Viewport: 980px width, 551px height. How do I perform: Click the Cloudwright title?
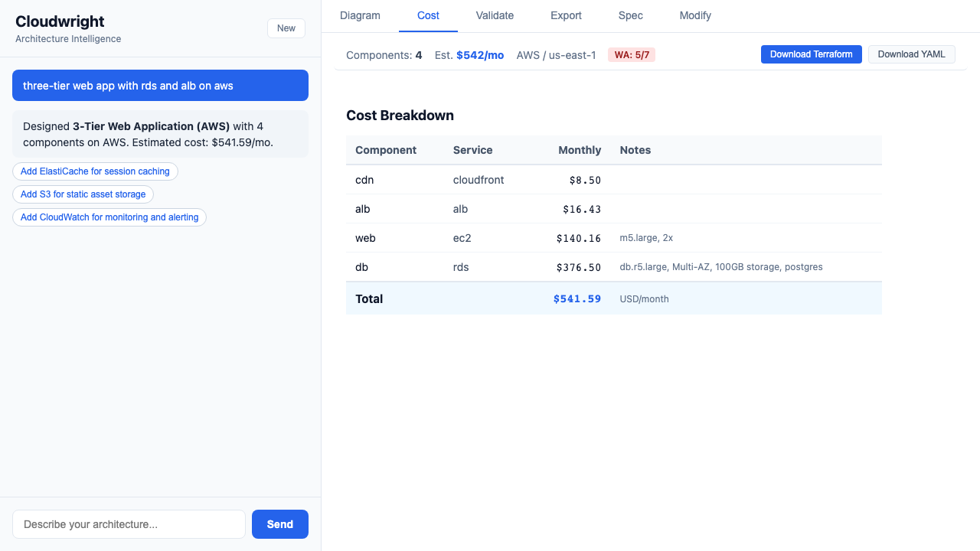pyautogui.click(x=60, y=21)
